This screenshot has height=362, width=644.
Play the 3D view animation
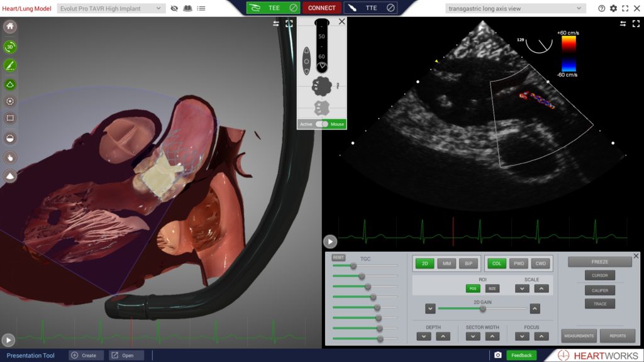tap(8, 340)
